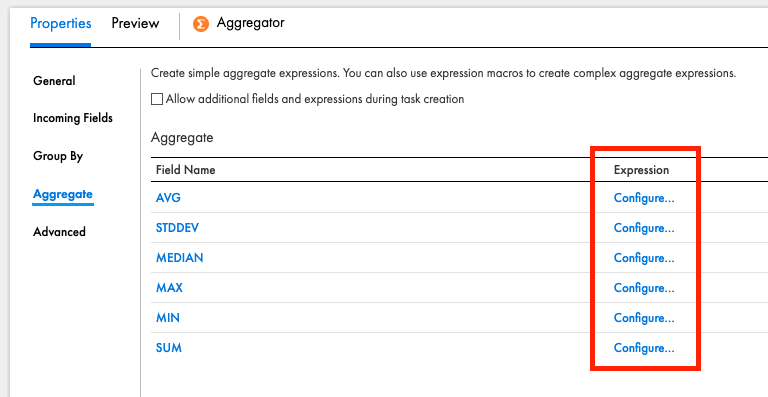Configure the STDDEV expression
This screenshot has height=397, width=768.
click(644, 228)
